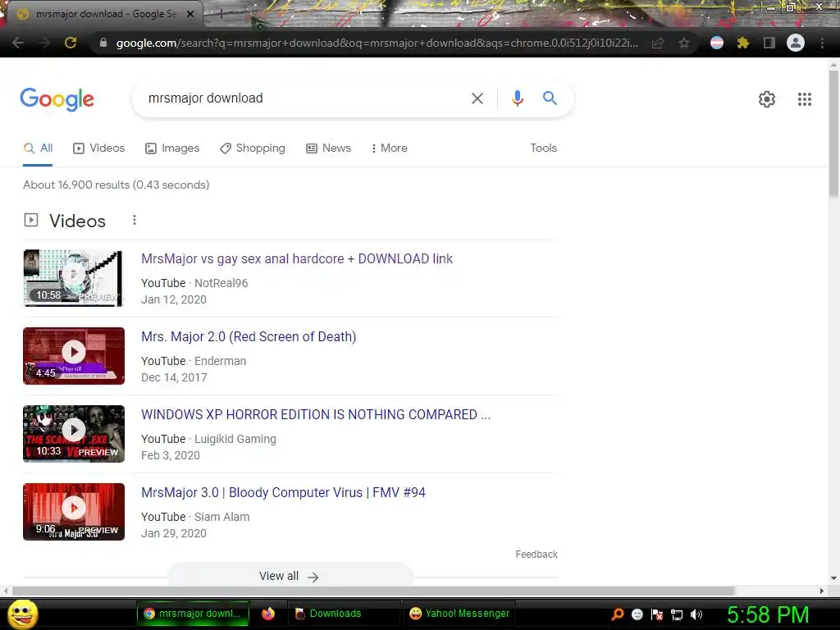Click the lock icon in the address bar
The height and width of the screenshot is (630, 840).
[103, 43]
